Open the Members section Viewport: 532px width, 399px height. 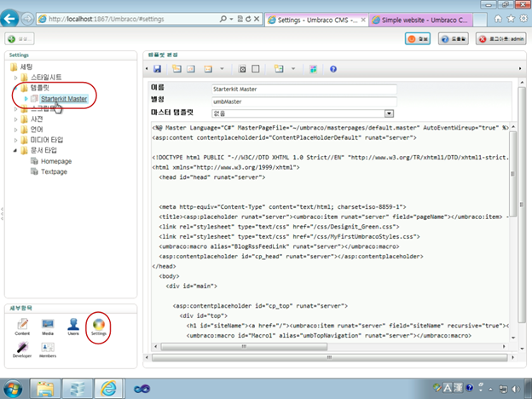(x=48, y=350)
